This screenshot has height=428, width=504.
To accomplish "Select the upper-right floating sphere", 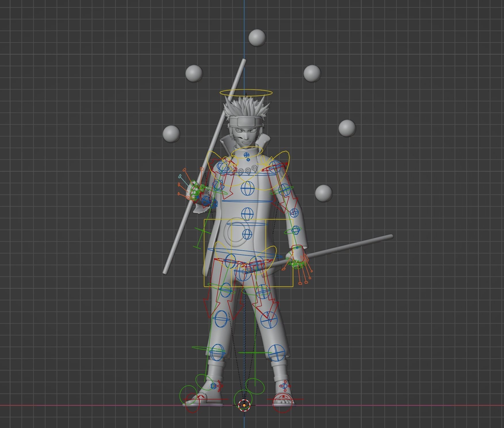I will tap(312, 73).
